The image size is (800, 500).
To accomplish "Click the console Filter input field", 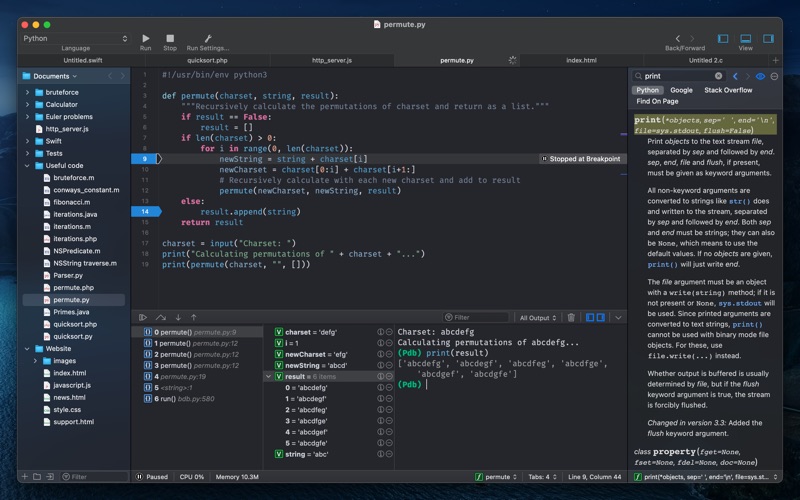I will 478,317.
